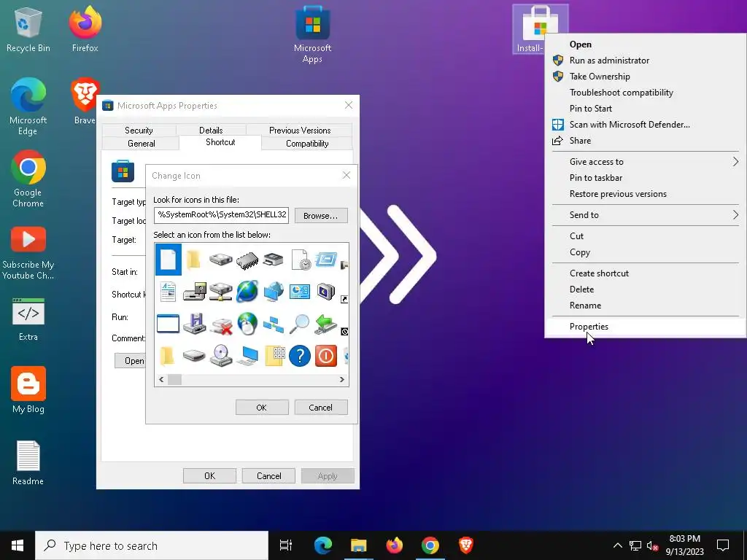Image resolution: width=747 pixels, height=560 pixels.
Task: Choose the globe with mouse icon
Action: (x=247, y=324)
